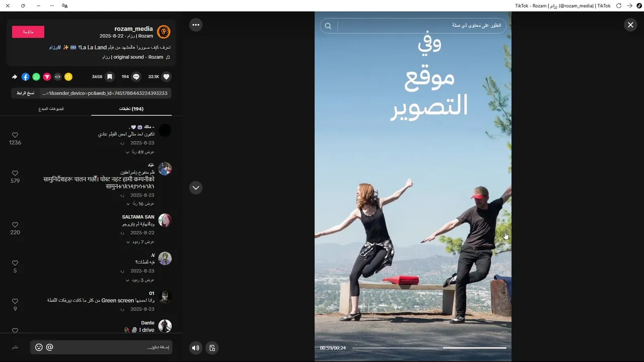Open the rozam_media profile name
Viewport: 644px width, 362px height.
133,29
